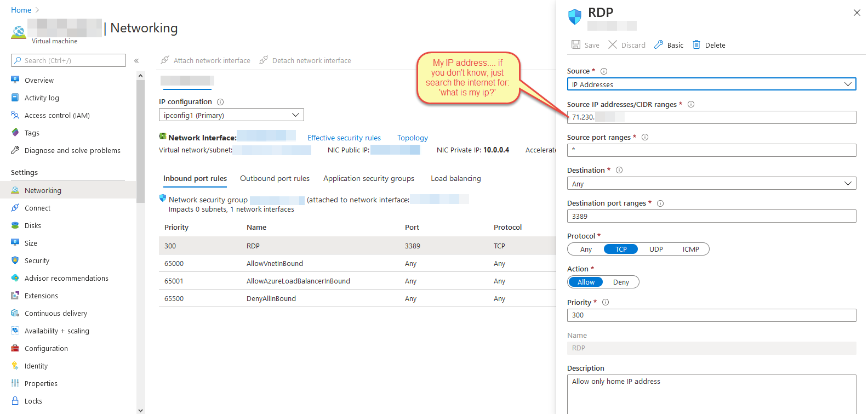Screen dimensions: 868x414
Task: Select the AllowAzureLoadBalancerInBound rule
Action: (357, 281)
